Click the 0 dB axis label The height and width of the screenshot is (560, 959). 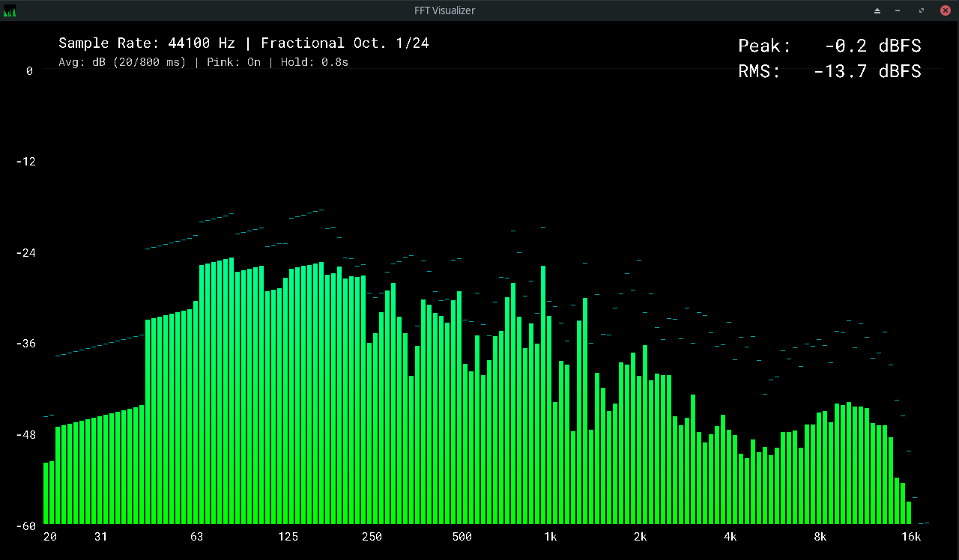[29, 71]
